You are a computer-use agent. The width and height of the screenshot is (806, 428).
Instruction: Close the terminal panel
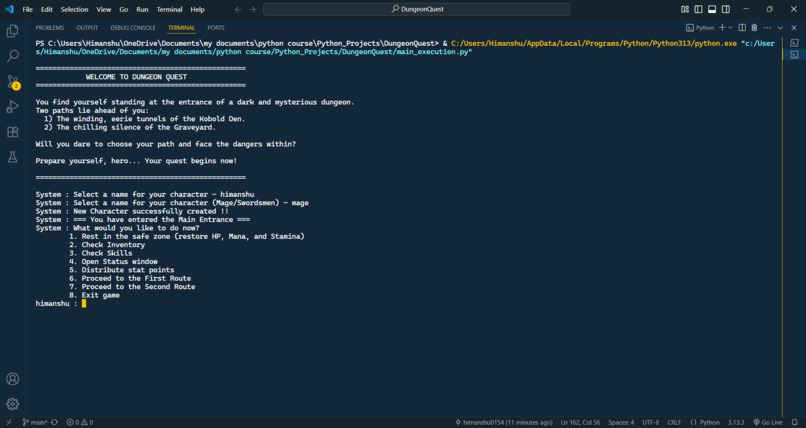[794, 28]
